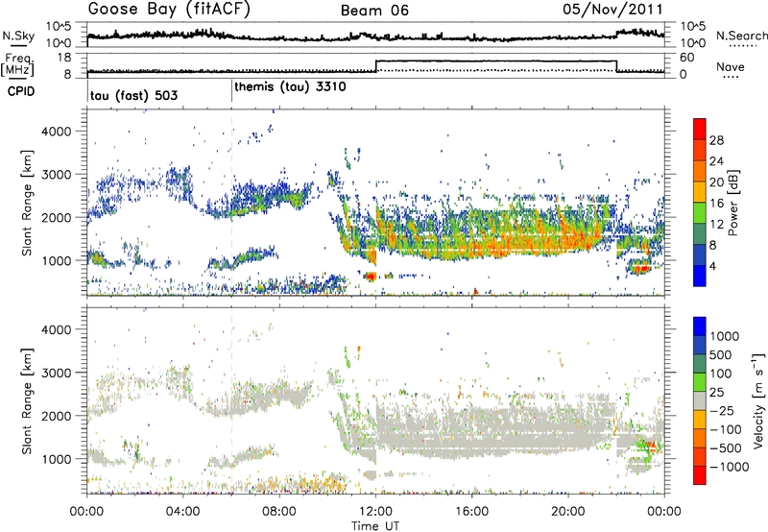The image size is (768, 532).
Task: Click the frequency step-up at 12:00 in frequency panel
Action: (375, 66)
